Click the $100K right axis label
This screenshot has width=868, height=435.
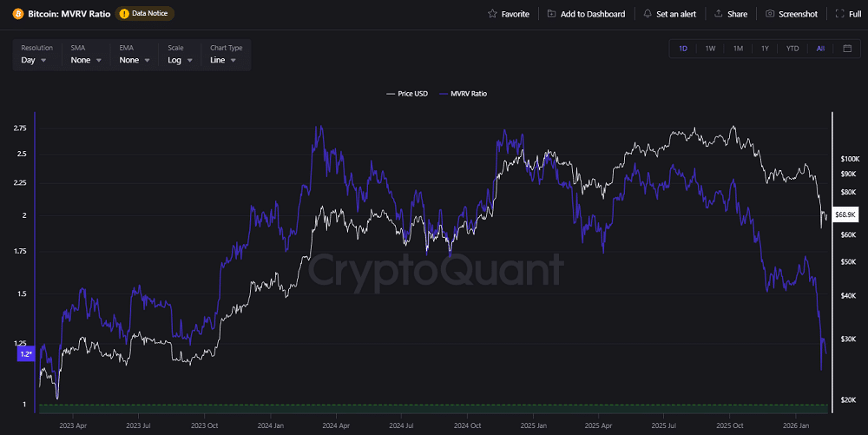tap(850, 159)
